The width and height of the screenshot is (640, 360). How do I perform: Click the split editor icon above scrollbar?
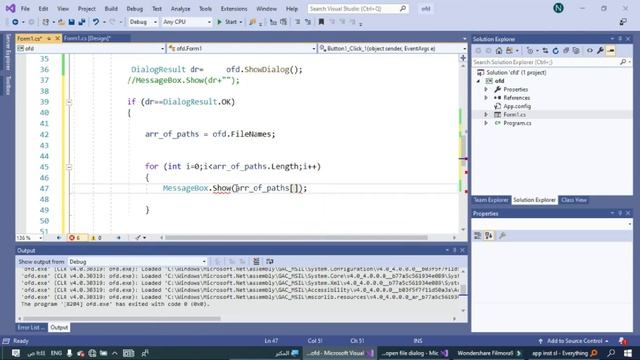[x=463, y=58]
